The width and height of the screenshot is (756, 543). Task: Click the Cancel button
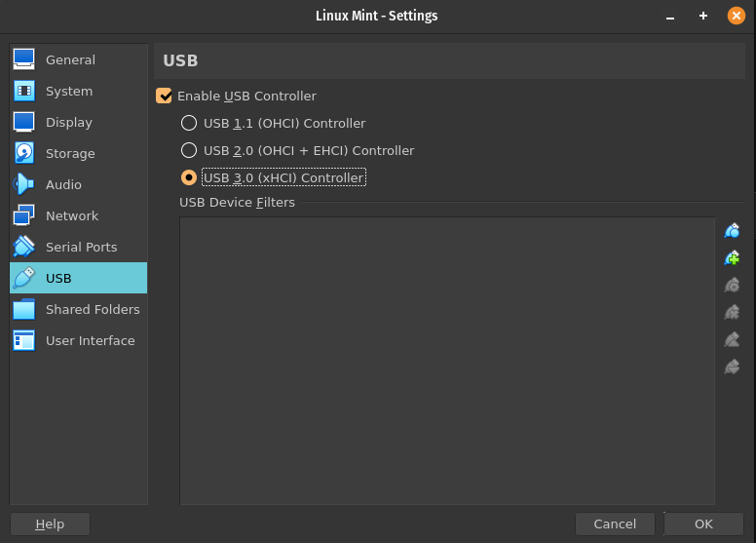[x=615, y=524]
